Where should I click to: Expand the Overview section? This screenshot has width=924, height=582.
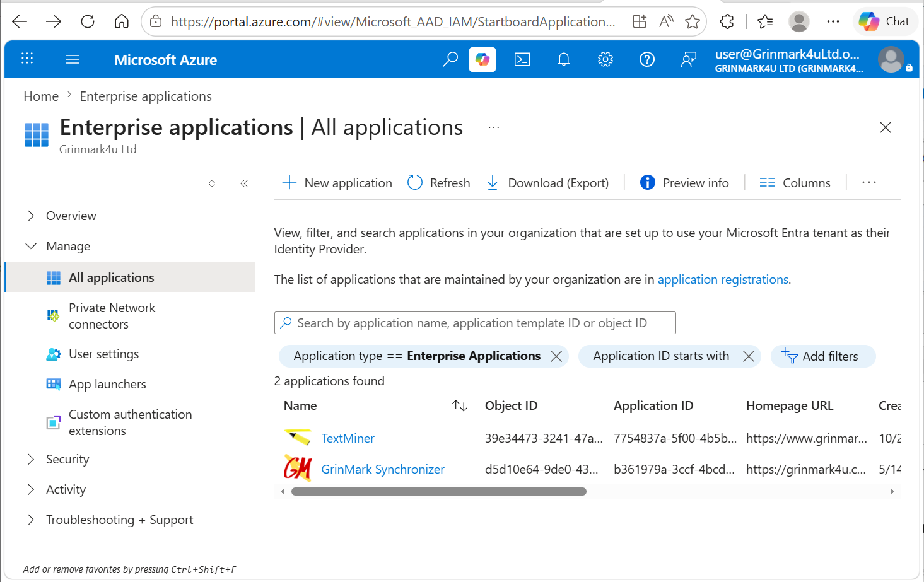pos(31,216)
